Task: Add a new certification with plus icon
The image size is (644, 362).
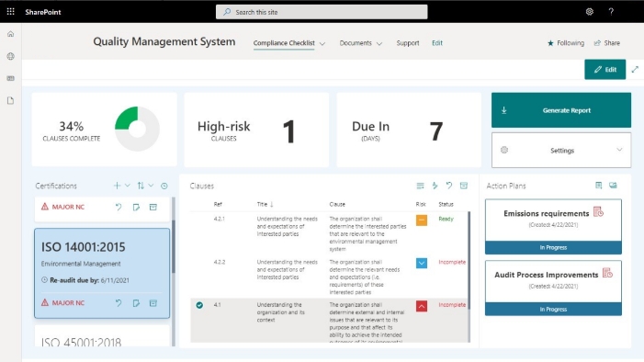Action: (x=117, y=186)
